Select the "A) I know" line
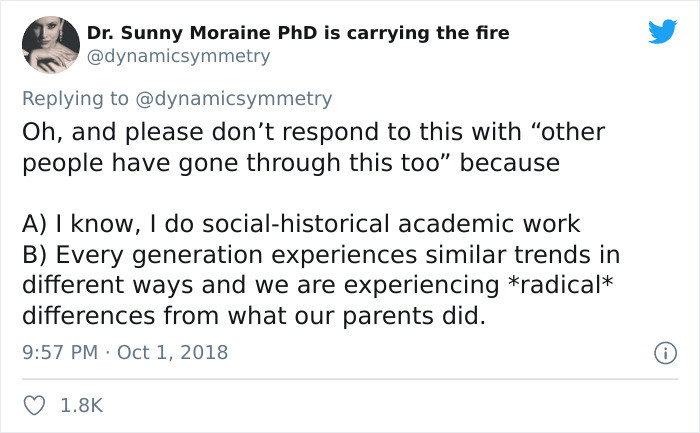The height and width of the screenshot is (433, 700). pos(301,224)
